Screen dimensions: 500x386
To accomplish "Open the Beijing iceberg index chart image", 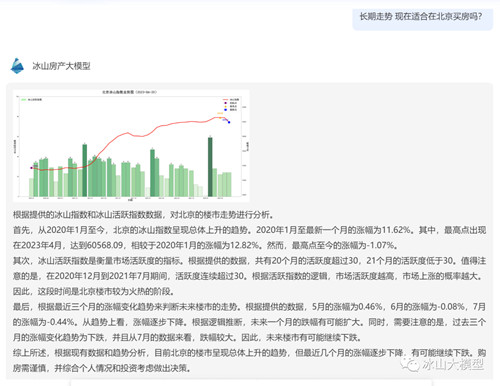I will coord(131,146).
